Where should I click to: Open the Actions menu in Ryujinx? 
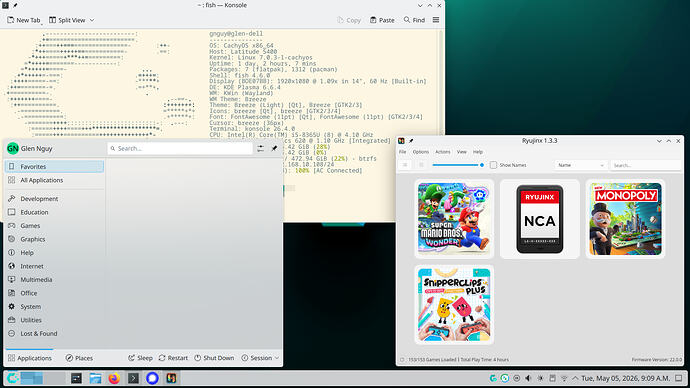[x=442, y=152]
